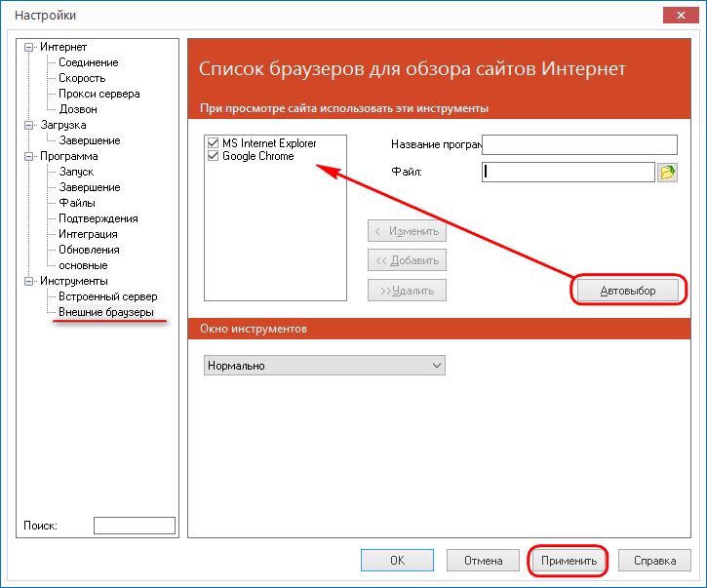Click the Программа category label

[x=69, y=156]
